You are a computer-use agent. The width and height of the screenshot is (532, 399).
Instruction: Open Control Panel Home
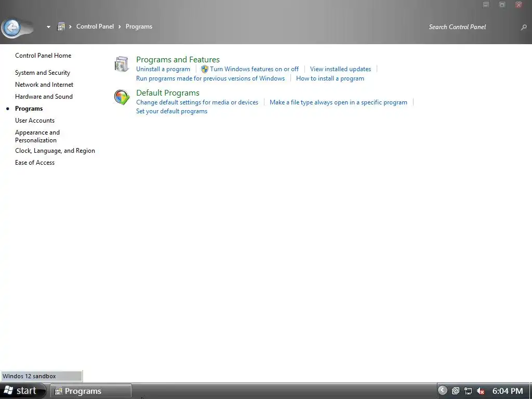[x=43, y=55]
